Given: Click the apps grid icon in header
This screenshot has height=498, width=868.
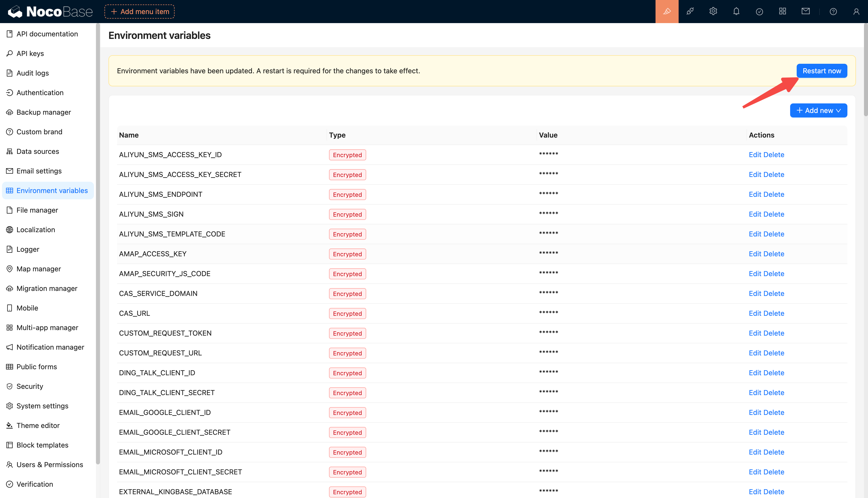Looking at the screenshot, I should tap(782, 11).
